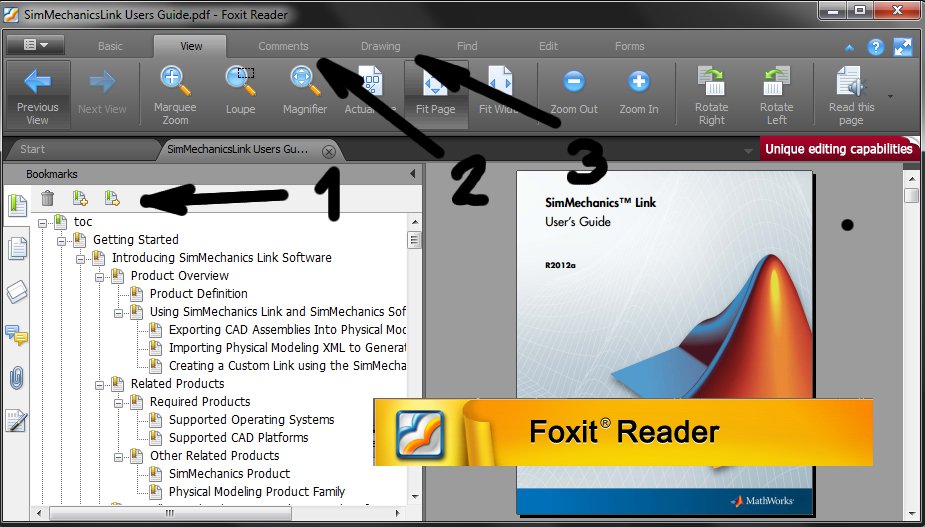925x527 pixels.
Task: Open the Layers panel icon
Action: (17, 292)
